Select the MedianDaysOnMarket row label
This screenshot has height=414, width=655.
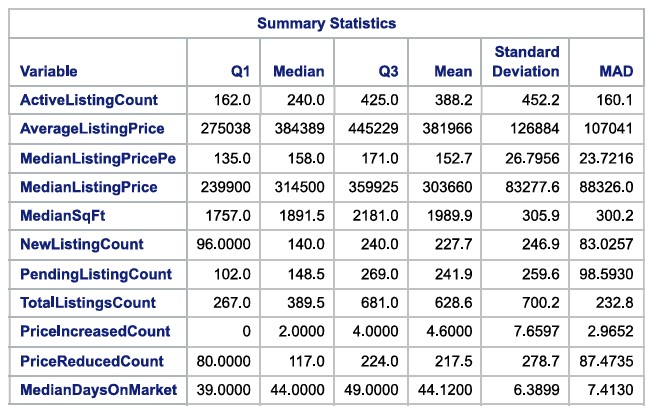[98, 388]
